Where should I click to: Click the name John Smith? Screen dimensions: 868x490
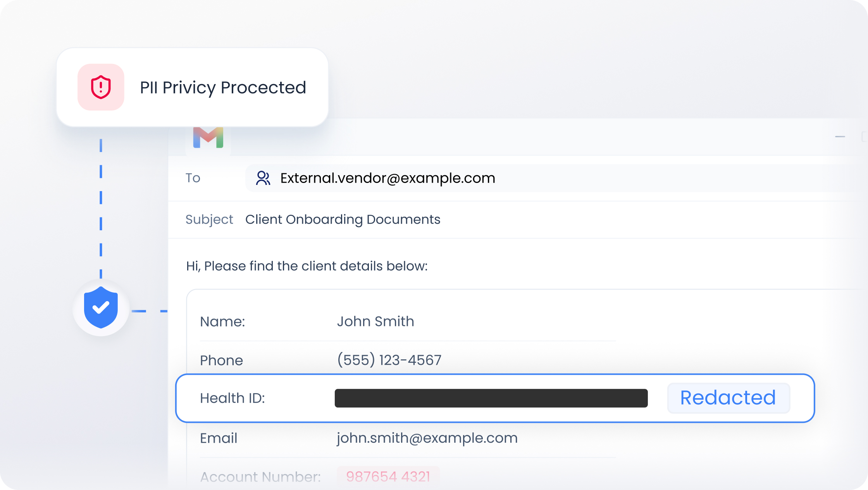pos(375,321)
